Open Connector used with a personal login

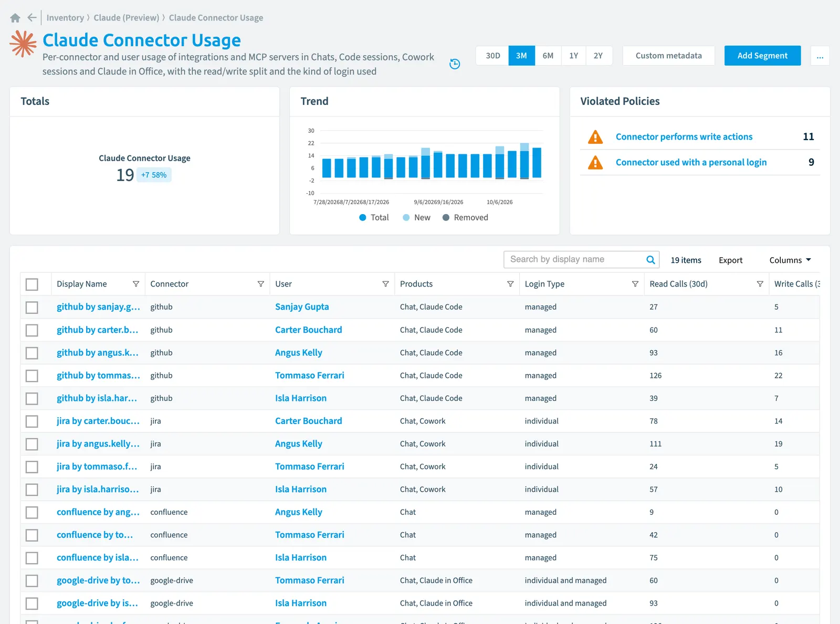click(x=691, y=163)
